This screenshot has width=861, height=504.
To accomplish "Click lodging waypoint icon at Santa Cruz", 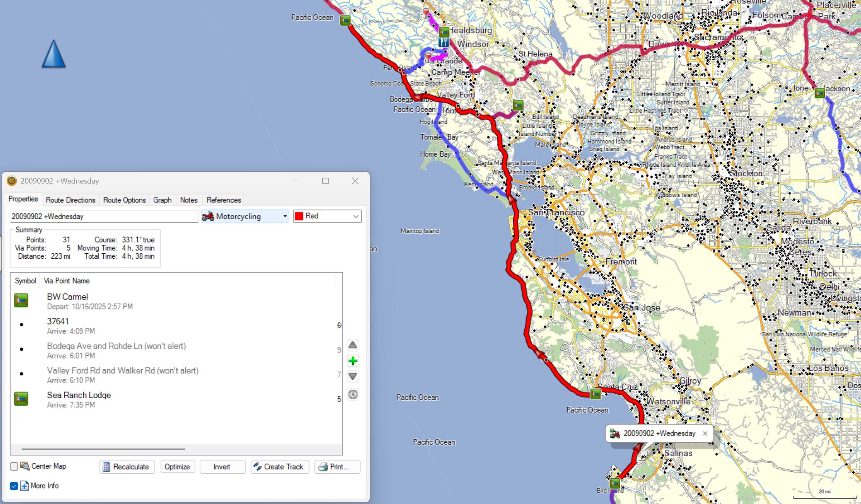I will tap(595, 394).
